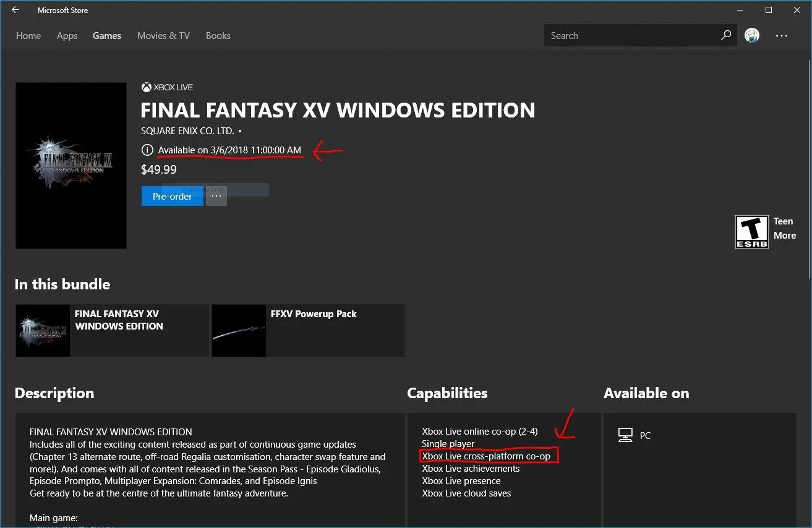Click the info icon beside availability date
Viewport: 812px width, 528px height.
tap(147, 150)
